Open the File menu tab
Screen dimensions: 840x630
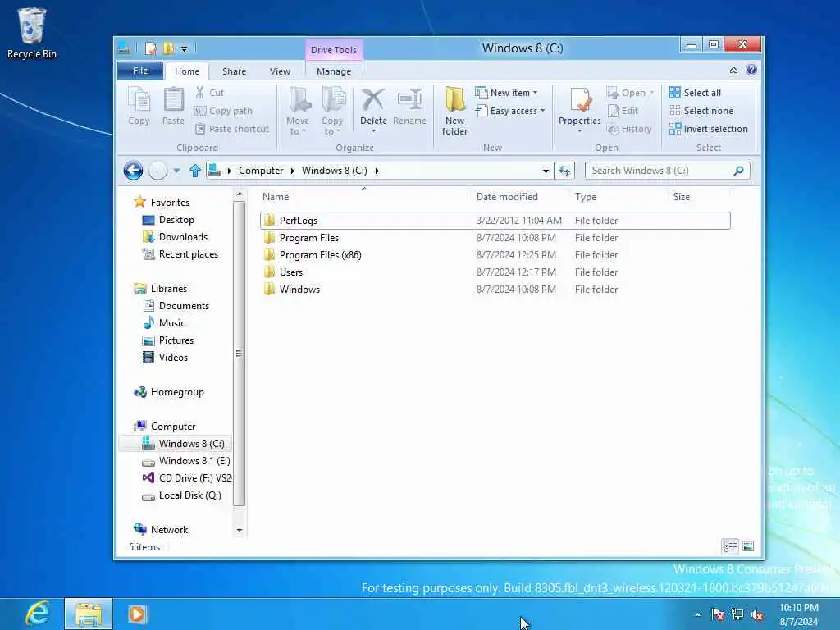click(x=139, y=71)
